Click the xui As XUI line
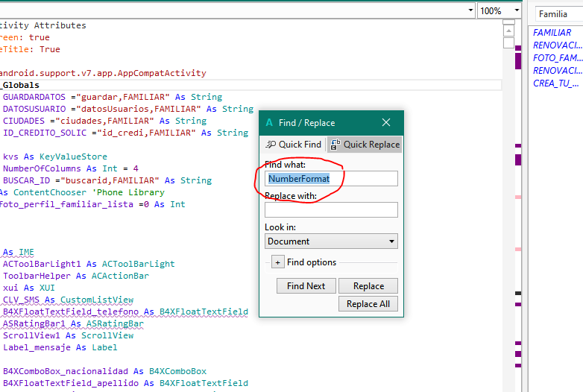This screenshot has height=392, width=583. click(x=29, y=288)
